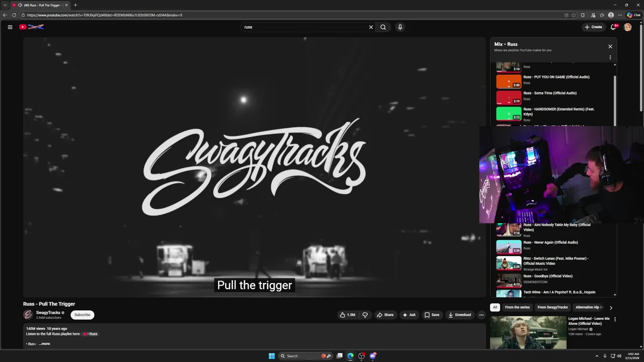Open Discord from taskbar
Viewport: 644px width, 362px height.
click(x=373, y=356)
